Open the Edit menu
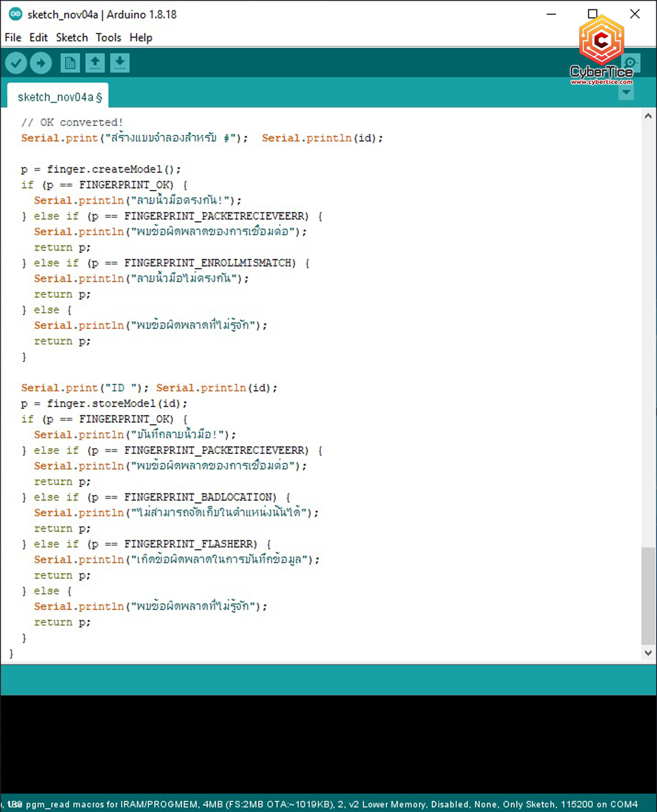The height and width of the screenshot is (812, 657). click(x=39, y=38)
